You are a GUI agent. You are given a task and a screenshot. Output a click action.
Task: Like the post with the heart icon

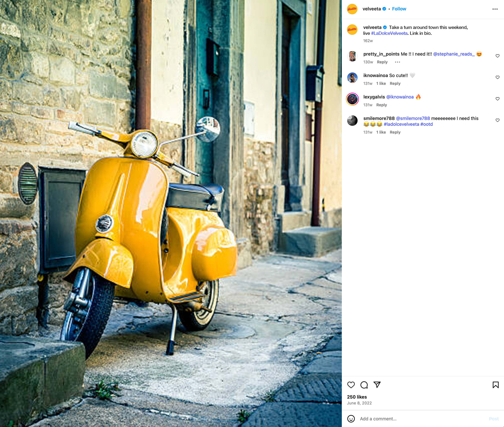point(351,385)
